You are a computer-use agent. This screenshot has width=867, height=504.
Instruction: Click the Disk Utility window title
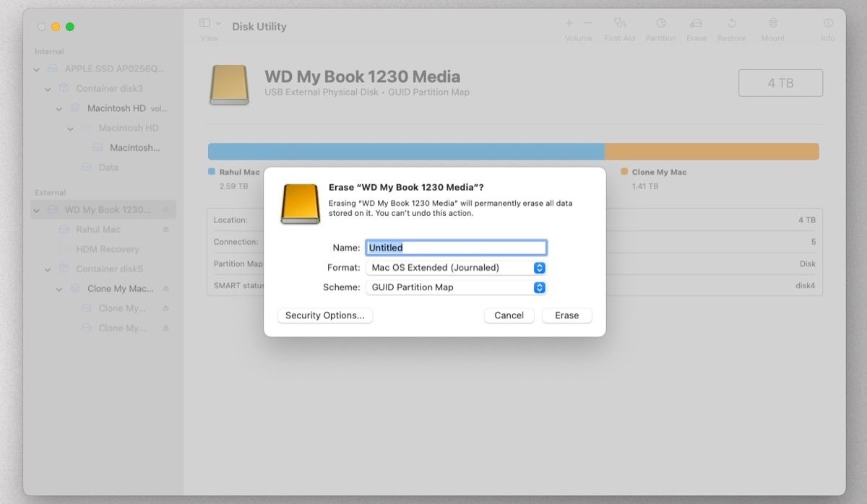pyautogui.click(x=259, y=27)
